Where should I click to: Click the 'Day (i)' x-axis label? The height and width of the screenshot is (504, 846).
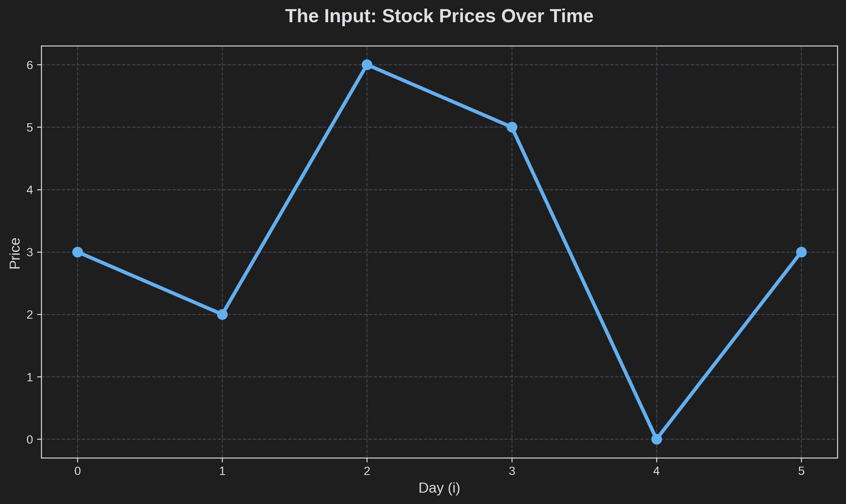click(439, 488)
